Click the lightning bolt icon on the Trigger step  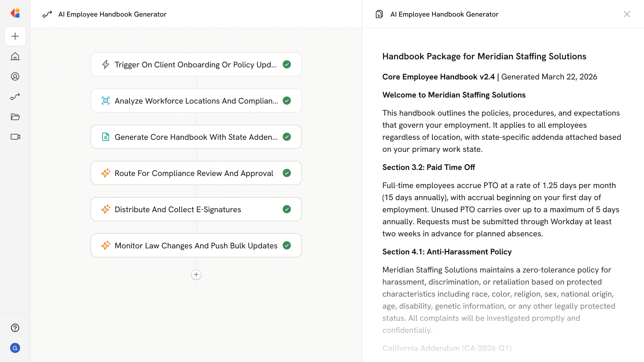pos(106,64)
